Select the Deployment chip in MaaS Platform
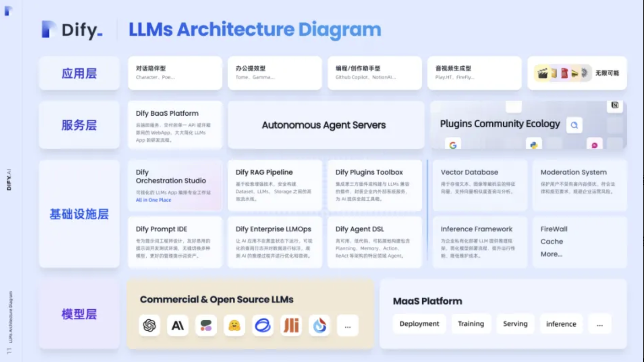This screenshot has width=644, height=362. pos(419,324)
